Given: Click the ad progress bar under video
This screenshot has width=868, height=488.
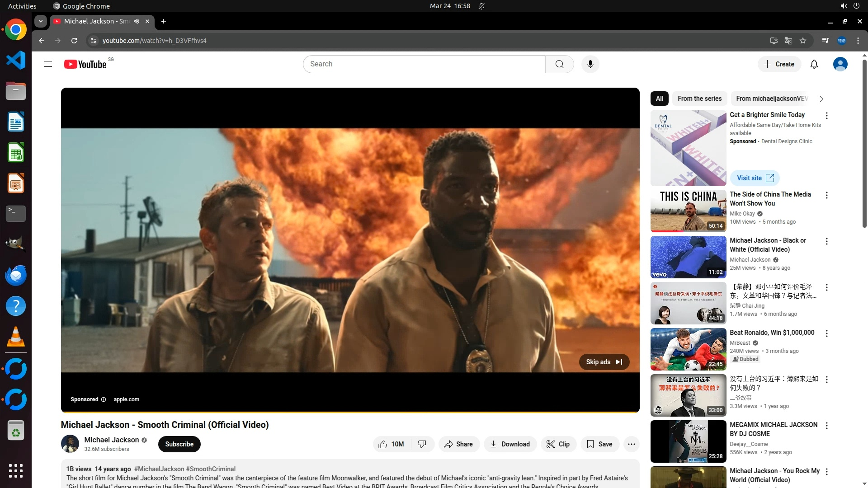Looking at the screenshot, I should 350,412.
